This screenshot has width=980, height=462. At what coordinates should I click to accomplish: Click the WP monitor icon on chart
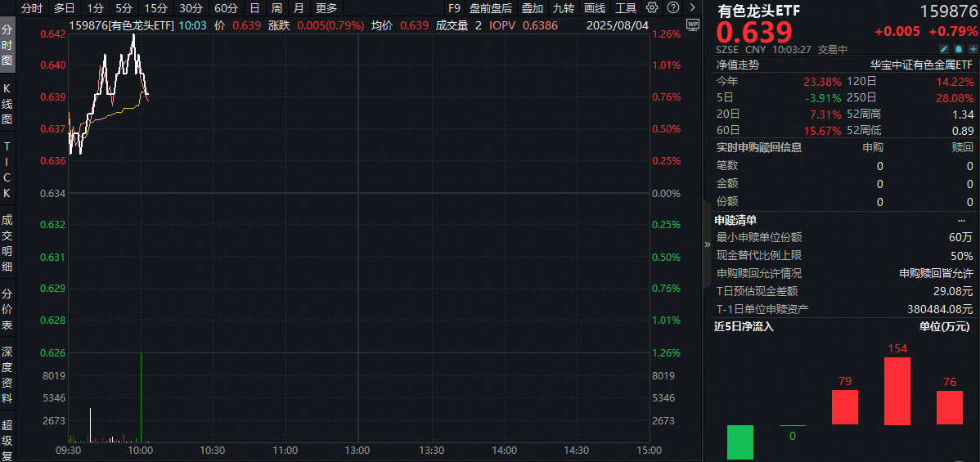click(693, 25)
